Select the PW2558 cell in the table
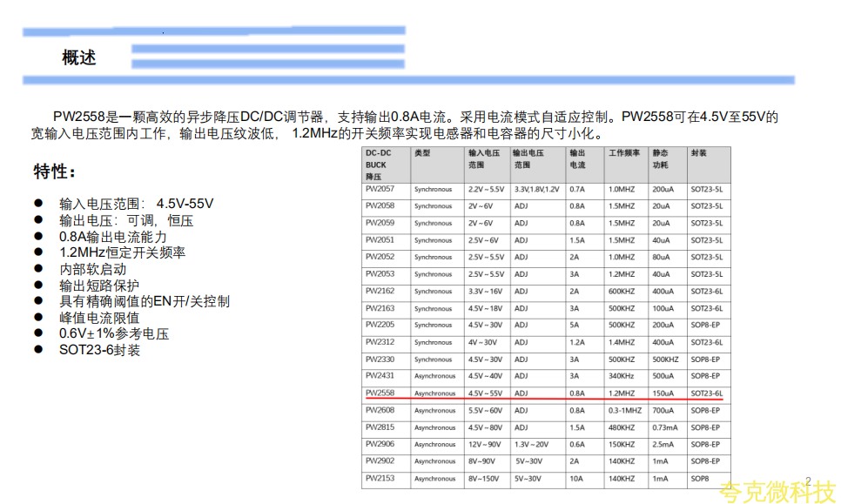The width and height of the screenshot is (841, 504). point(380,393)
